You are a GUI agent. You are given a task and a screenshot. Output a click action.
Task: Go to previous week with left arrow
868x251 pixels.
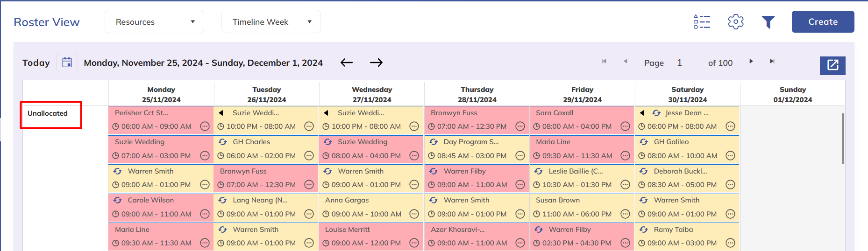pyautogui.click(x=346, y=63)
